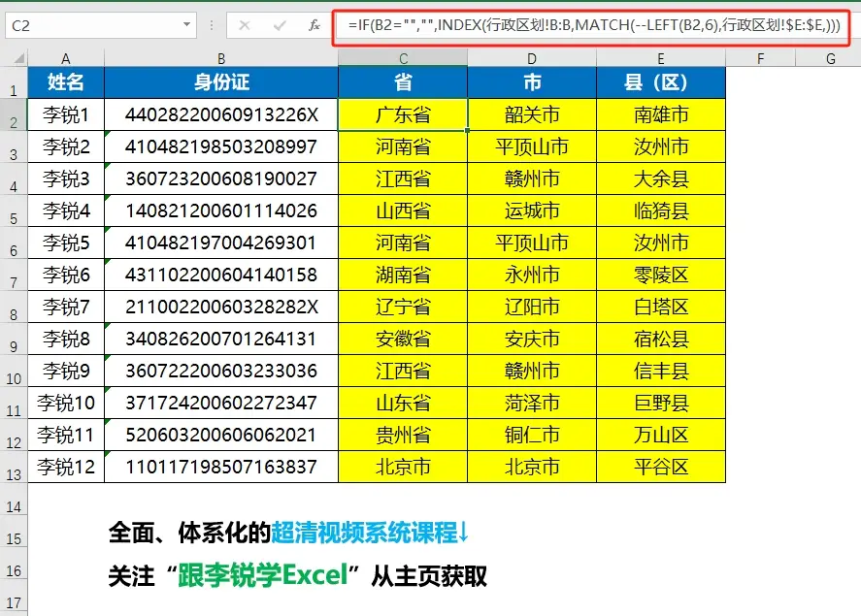Image resolution: width=861 pixels, height=616 pixels.
Task: Click the 省 header cell
Action: [x=403, y=82]
